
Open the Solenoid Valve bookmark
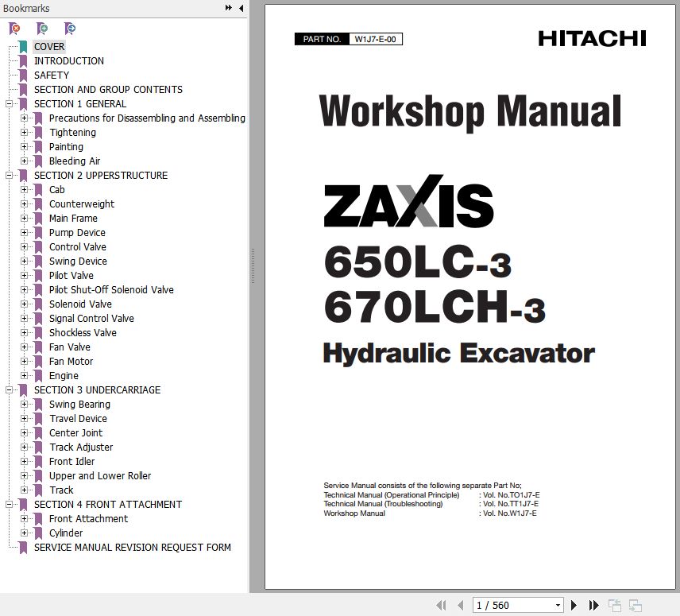pyautogui.click(x=80, y=304)
